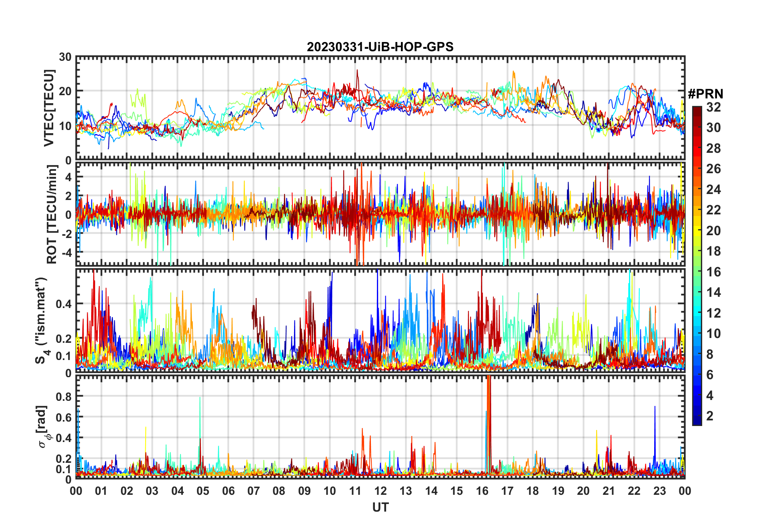
Task: Click the σφ axis tick label 0.6
Action: [64, 417]
